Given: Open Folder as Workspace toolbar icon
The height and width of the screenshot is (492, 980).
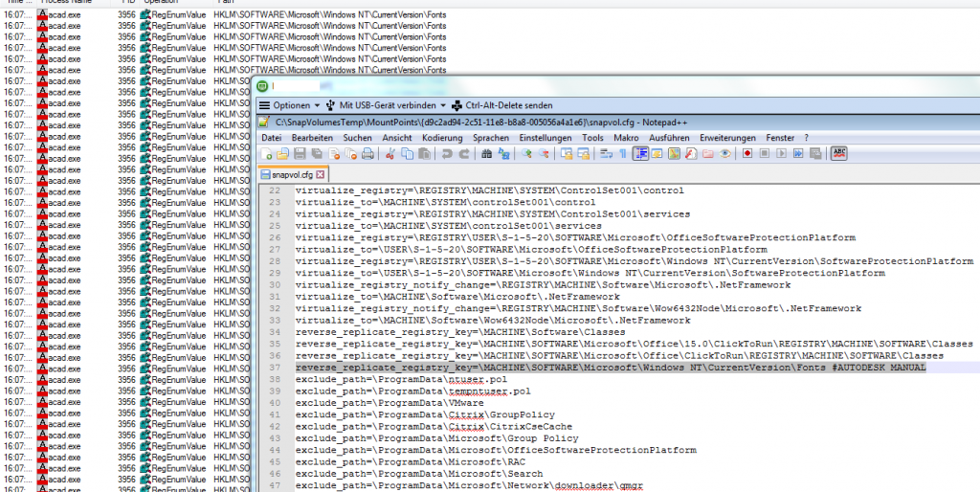Looking at the screenshot, I should (x=708, y=154).
